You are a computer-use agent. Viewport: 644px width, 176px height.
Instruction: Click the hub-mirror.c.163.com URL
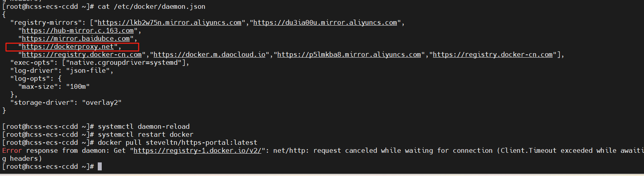78,31
